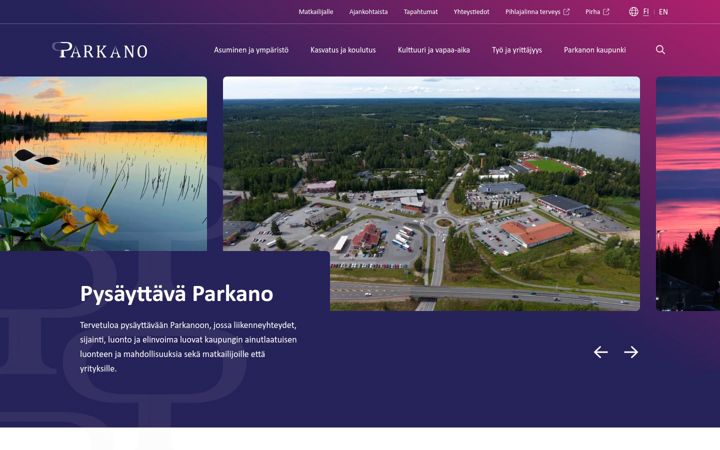Screen dimensions: 720x450
Task: Select the pink sky slide image
Action: pos(688,193)
